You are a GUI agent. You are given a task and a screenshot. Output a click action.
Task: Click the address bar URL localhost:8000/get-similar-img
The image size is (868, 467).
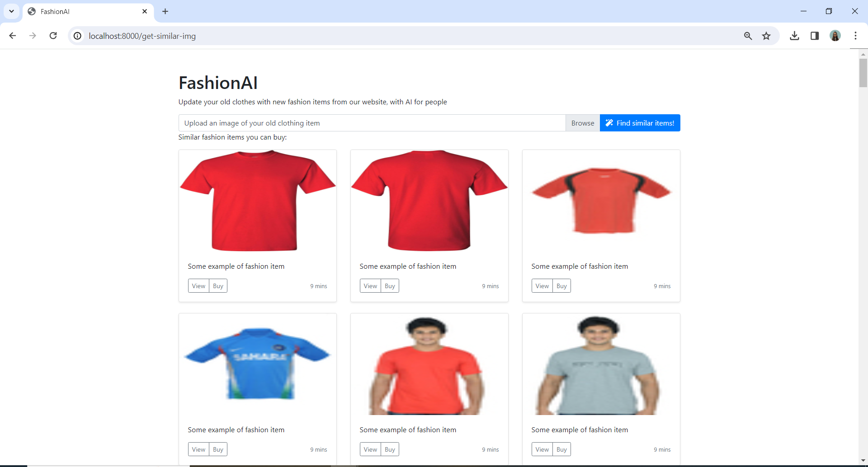[x=142, y=36]
